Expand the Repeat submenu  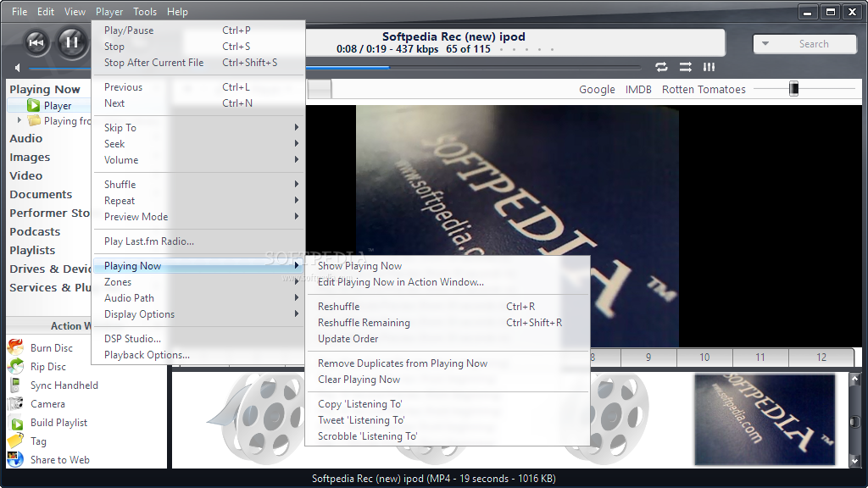click(199, 200)
